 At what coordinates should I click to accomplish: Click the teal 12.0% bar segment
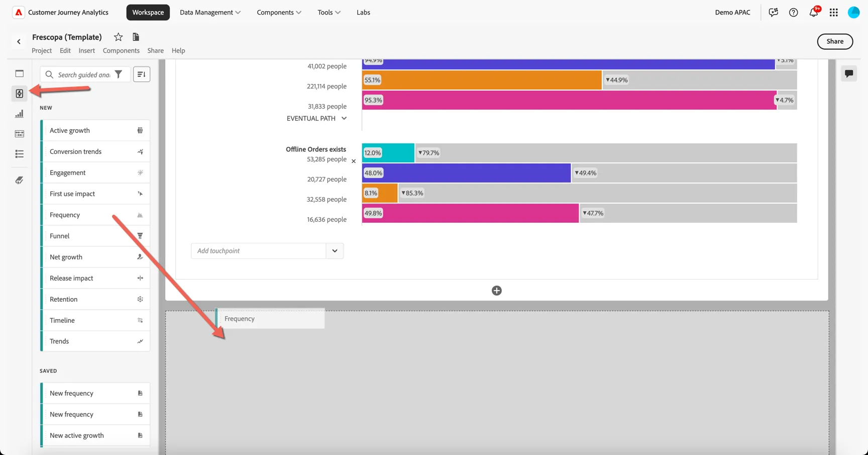click(x=388, y=153)
